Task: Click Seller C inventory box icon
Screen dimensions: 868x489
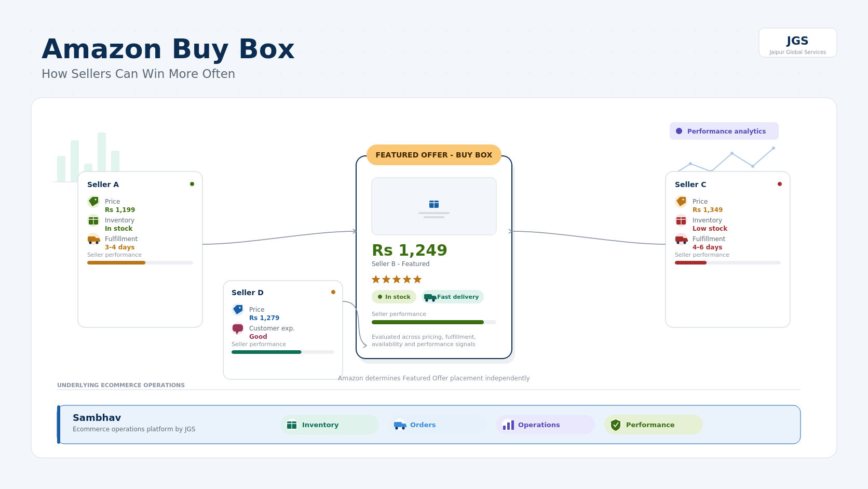Action: coord(681,220)
